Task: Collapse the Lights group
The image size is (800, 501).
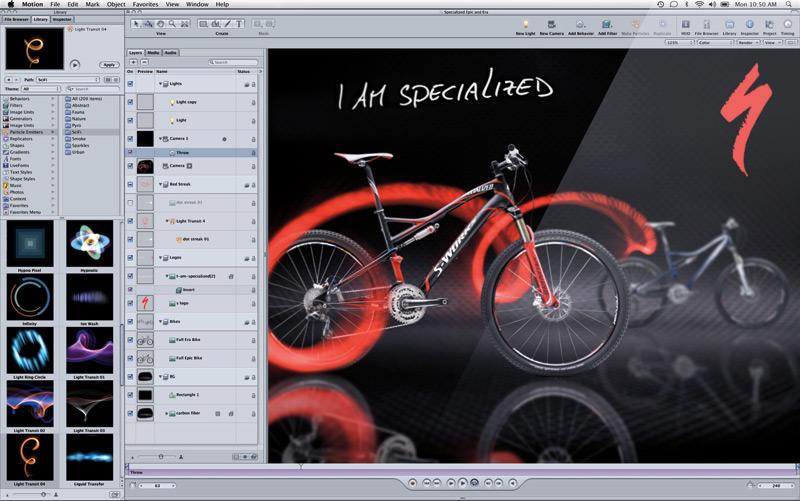Action: [160, 84]
